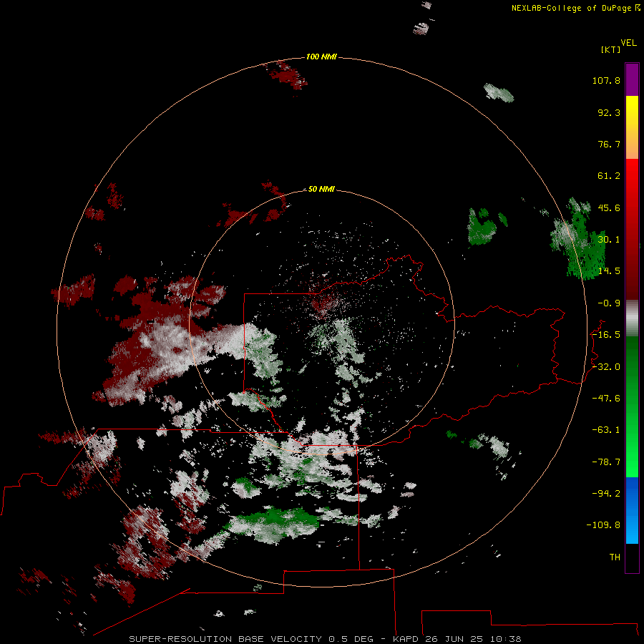
Task: Click the -78.7 legend value
Action: 606,462
